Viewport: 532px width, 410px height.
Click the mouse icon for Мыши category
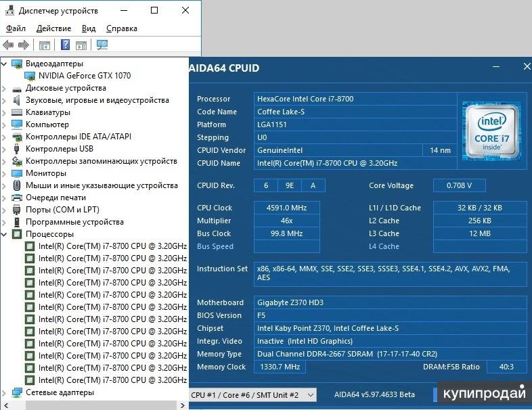click(x=17, y=185)
